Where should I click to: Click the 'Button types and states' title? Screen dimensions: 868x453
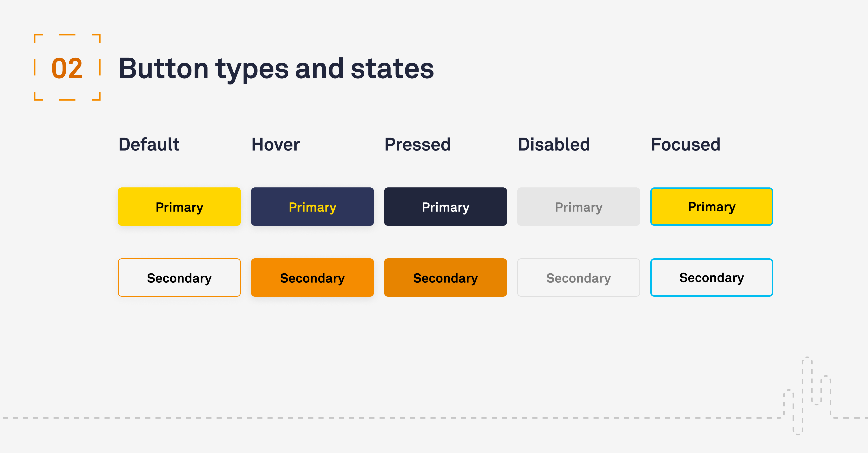point(276,69)
